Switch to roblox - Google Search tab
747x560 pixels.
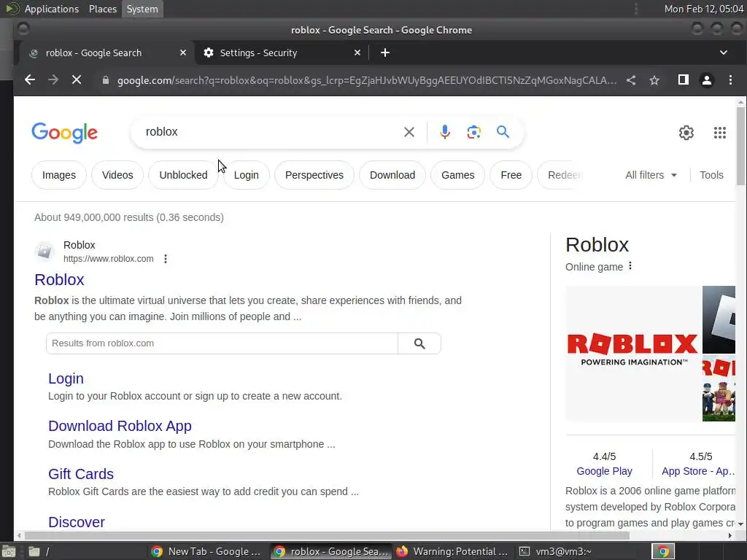[x=106, y=52]
